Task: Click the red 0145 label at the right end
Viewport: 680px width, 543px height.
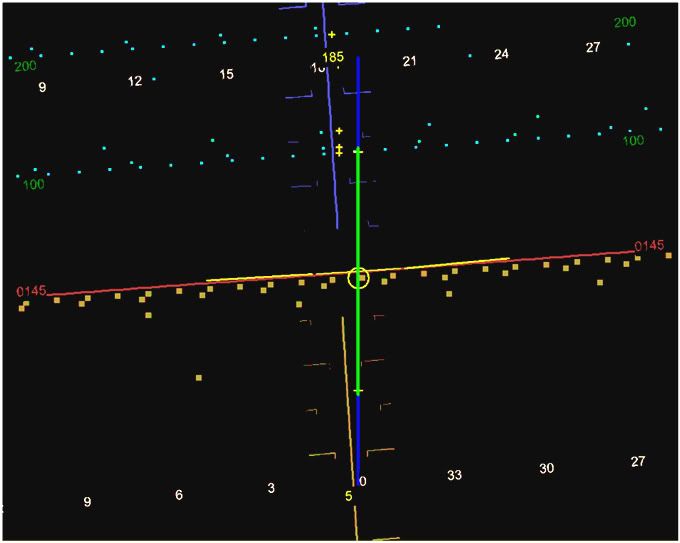Action: tap(649, 246)
